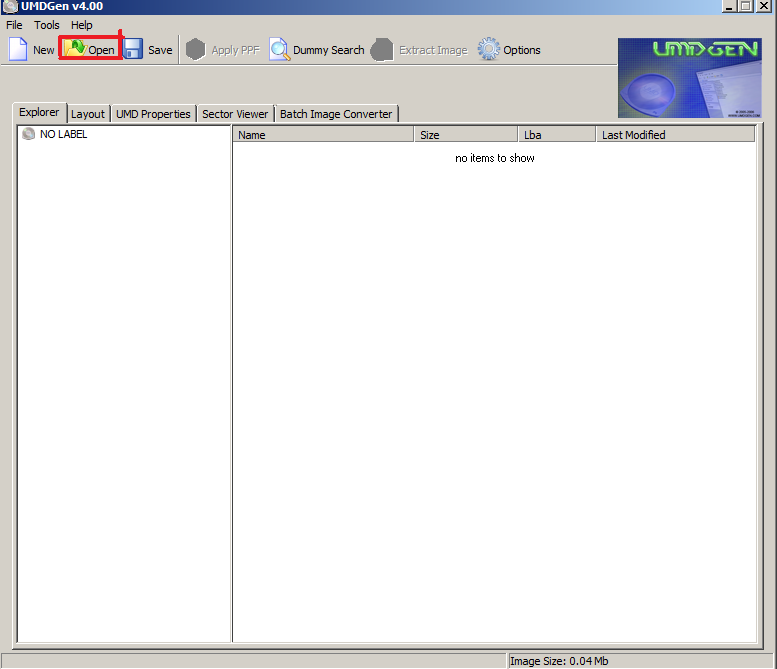Click the Image Size status bar text
The image size is (777, 669).
(559, 661)
